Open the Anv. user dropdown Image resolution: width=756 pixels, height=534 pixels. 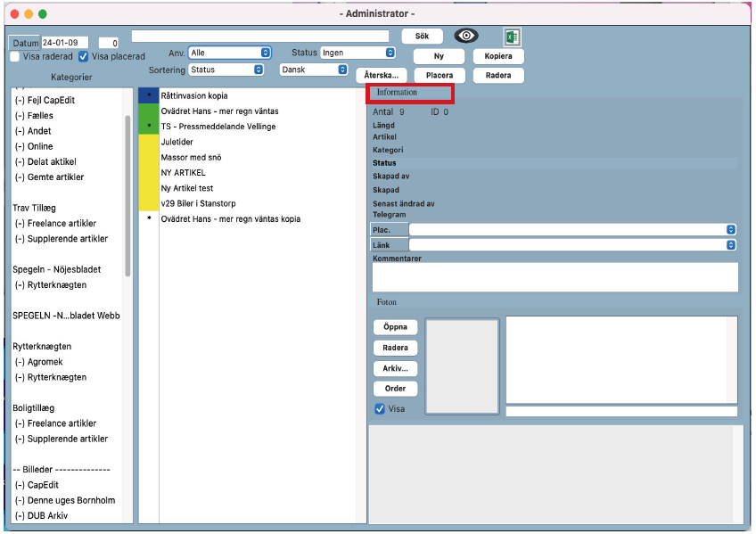(229, 53)
